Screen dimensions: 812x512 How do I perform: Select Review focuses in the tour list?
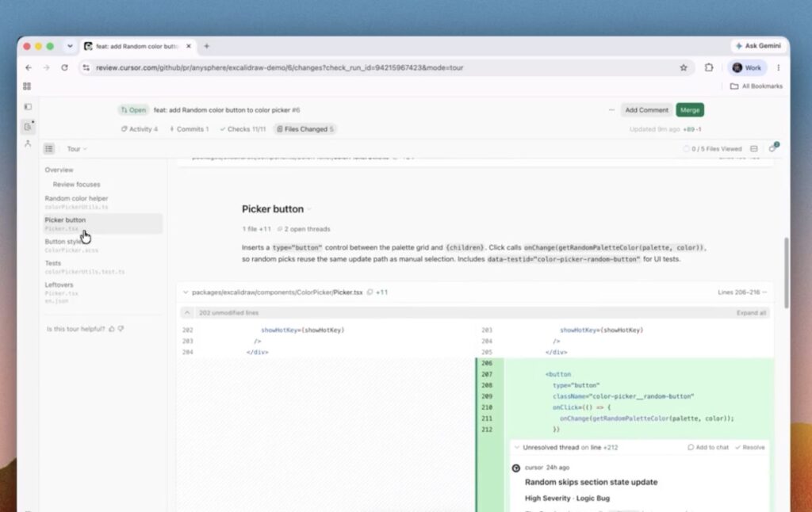pos(77,185)
